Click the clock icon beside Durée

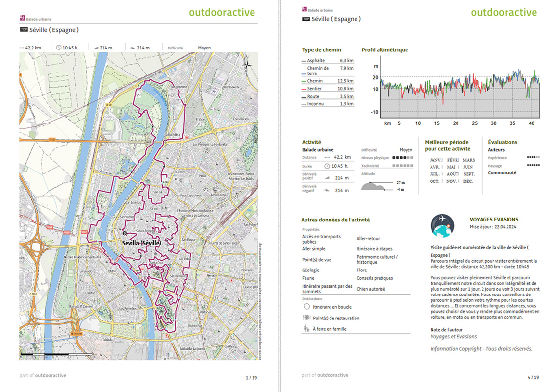pos(327,166)
